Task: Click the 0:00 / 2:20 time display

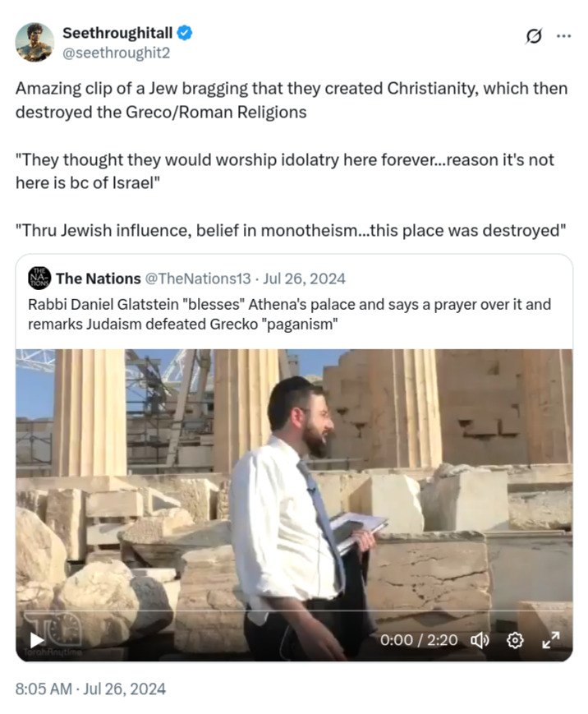Action: click(x=419, y=640)
